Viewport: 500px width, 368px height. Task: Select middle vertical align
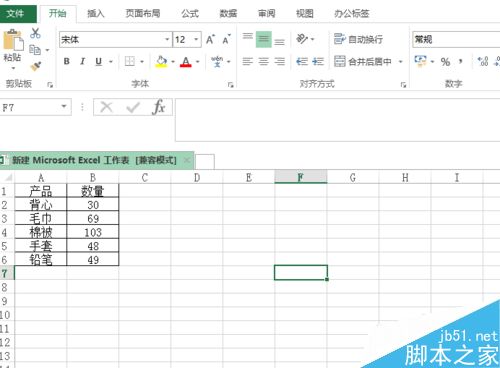(x=264, y=40)
